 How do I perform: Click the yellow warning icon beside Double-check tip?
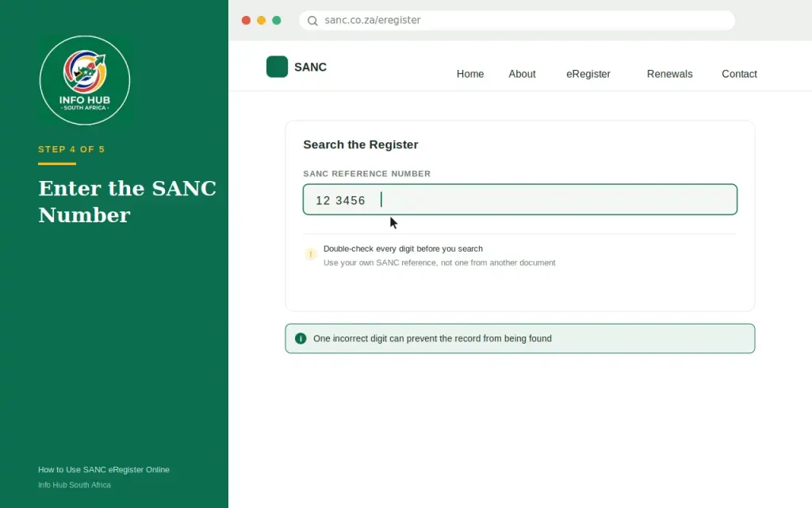tap(310, 254)
